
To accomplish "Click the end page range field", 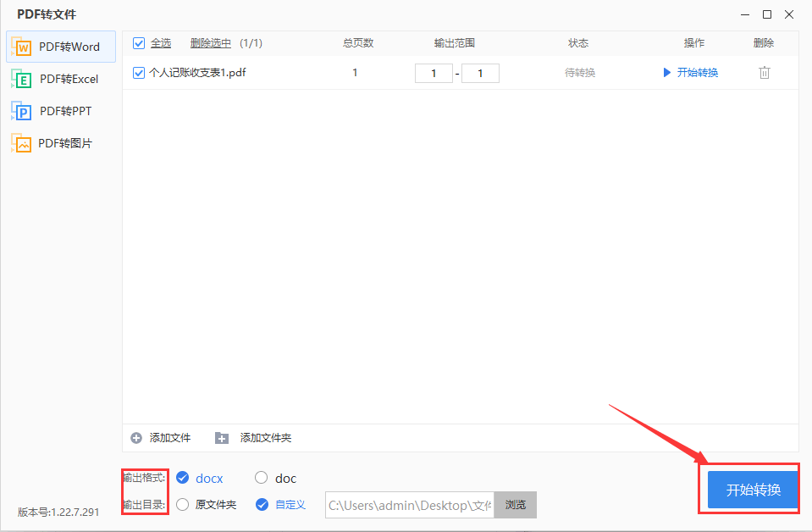I will (481, 73).
